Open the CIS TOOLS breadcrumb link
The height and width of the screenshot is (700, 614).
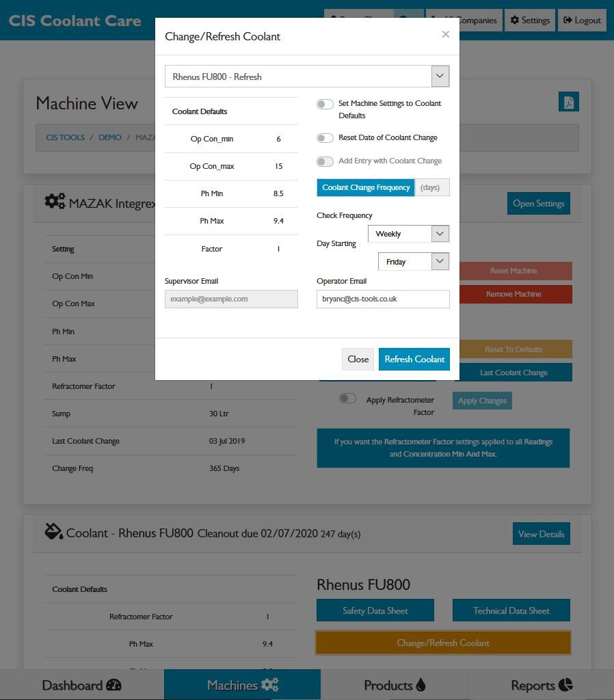click(66, 137)
